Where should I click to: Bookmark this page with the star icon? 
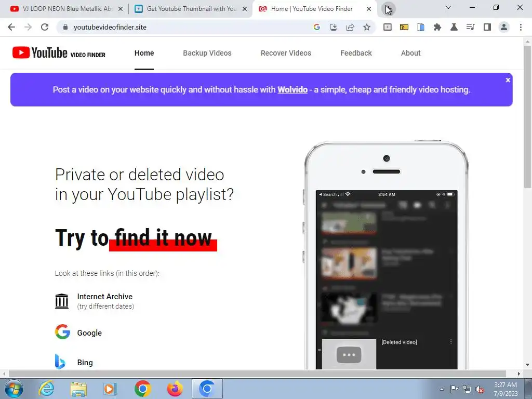(x=367, y=27)
